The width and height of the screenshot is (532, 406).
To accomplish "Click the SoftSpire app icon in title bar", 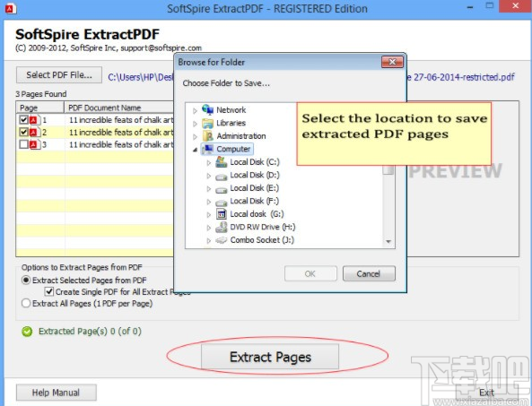I will tap(10, 8).
